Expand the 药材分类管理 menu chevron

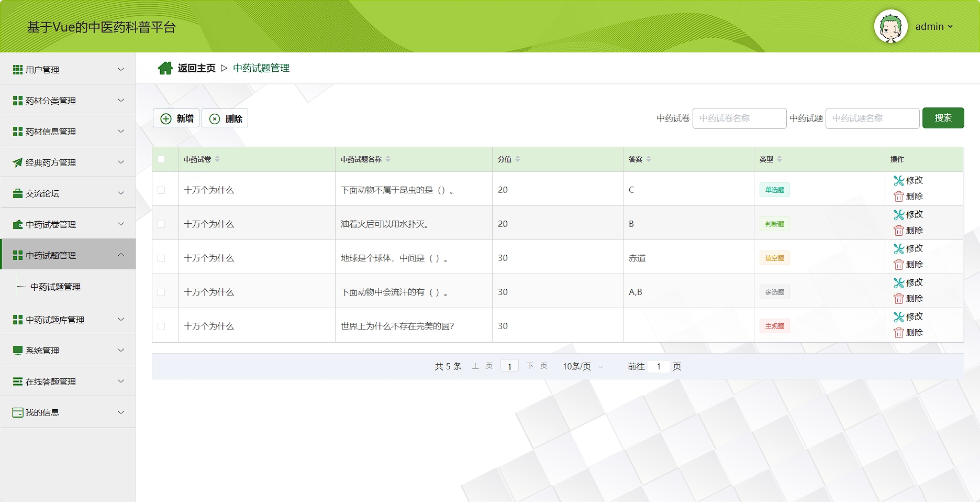(x=121, y=100)
